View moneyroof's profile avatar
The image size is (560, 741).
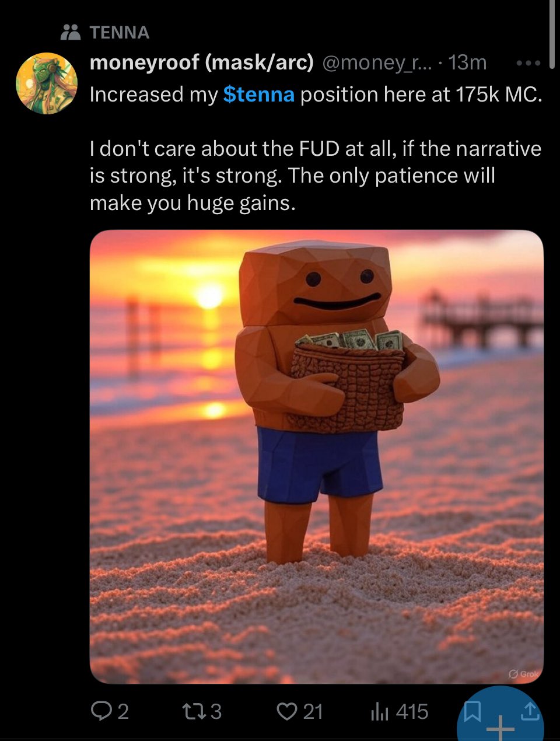[x=47, y=83]
